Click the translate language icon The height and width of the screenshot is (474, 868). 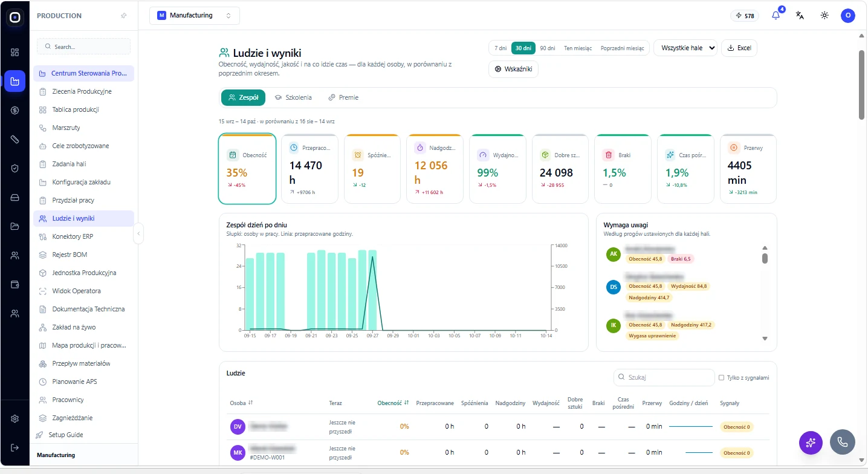[x=800, y=16]
